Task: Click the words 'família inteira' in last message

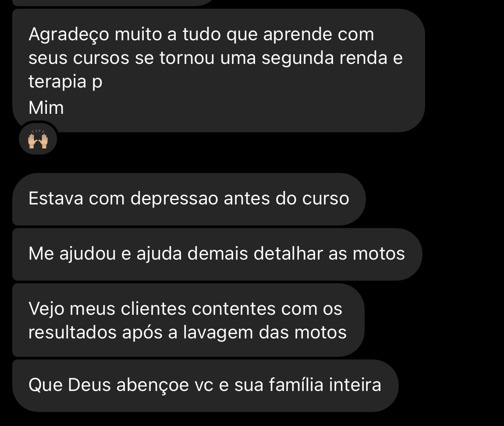Action: point(325,385)
